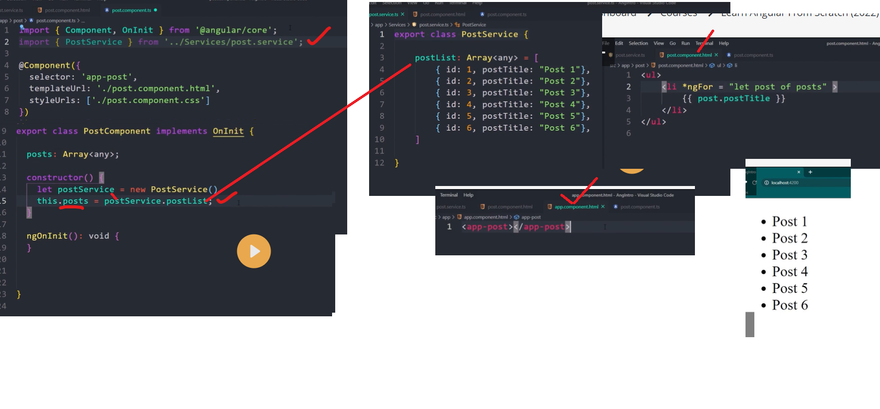880x409 pixels.
Task: Select the app.component.html tab in bottom editor
Action: [577, 206]
